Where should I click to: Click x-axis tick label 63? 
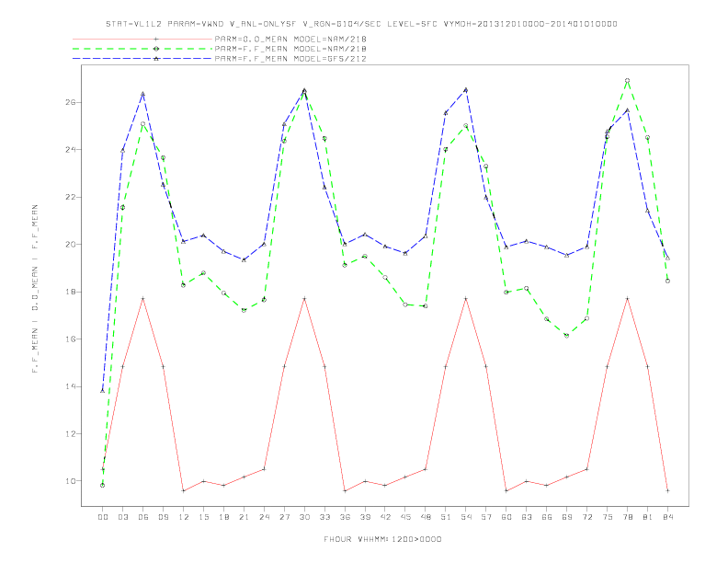[x=527, y=517]
